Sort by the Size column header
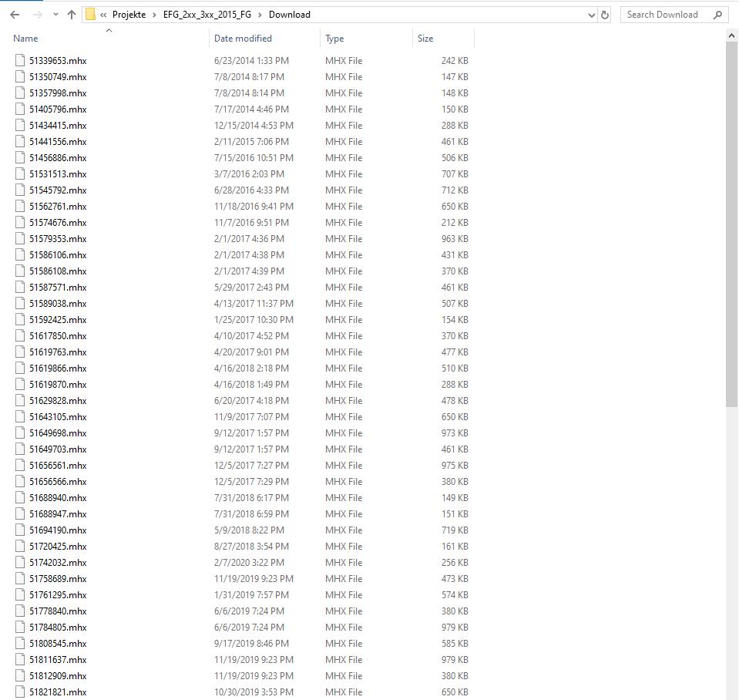Image resolution: width=739 pixels, height=700 pixels. point(425,39)
